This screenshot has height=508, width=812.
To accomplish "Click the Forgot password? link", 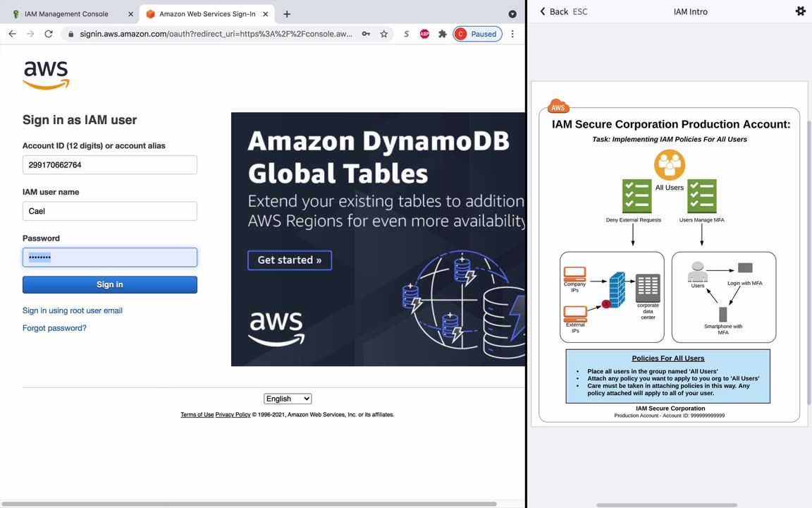I will 54,328.
